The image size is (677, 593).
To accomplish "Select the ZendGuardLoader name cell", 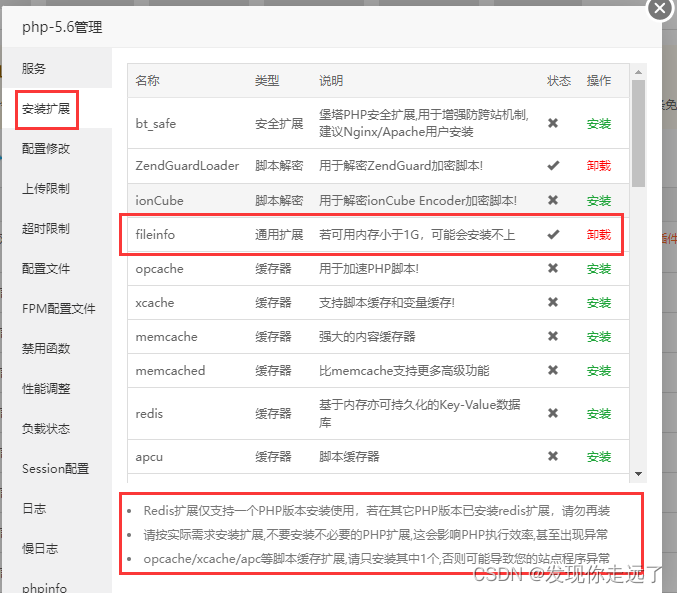I will pos(187,165).
